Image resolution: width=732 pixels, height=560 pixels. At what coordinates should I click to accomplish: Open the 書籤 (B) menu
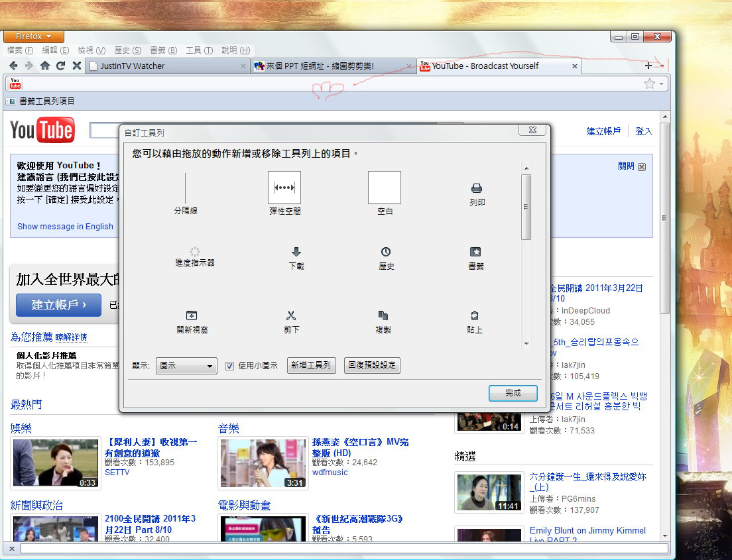tap(163, 50)
